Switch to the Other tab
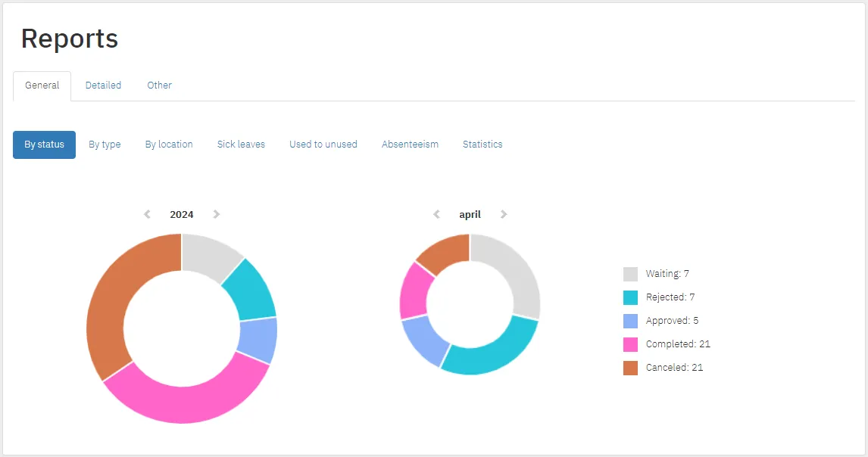Image resolution: width=868 pixels, height=457 pixels. (159, 85)
